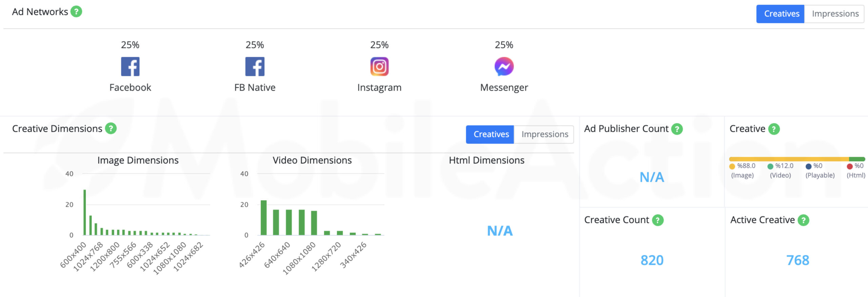Open help icon beside Creative Dimensions
This screenshot has height=297, width=868.
pos(111,128)
